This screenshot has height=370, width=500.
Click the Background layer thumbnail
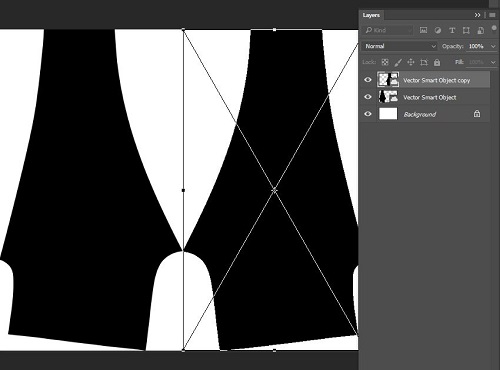388,114
